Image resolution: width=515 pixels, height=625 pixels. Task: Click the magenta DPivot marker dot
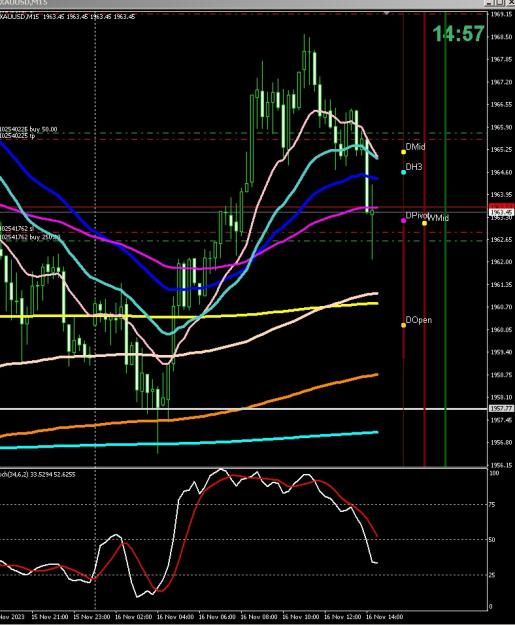pyautogui.click(x=403, y=220)
